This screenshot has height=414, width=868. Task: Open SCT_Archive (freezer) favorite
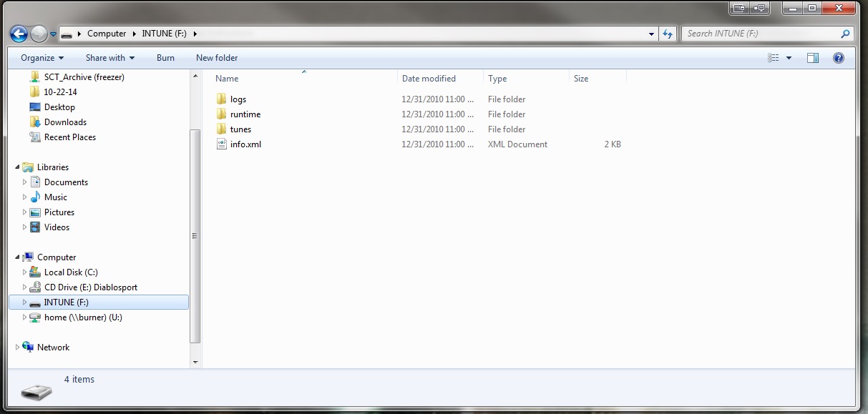[x=84, y=77]
